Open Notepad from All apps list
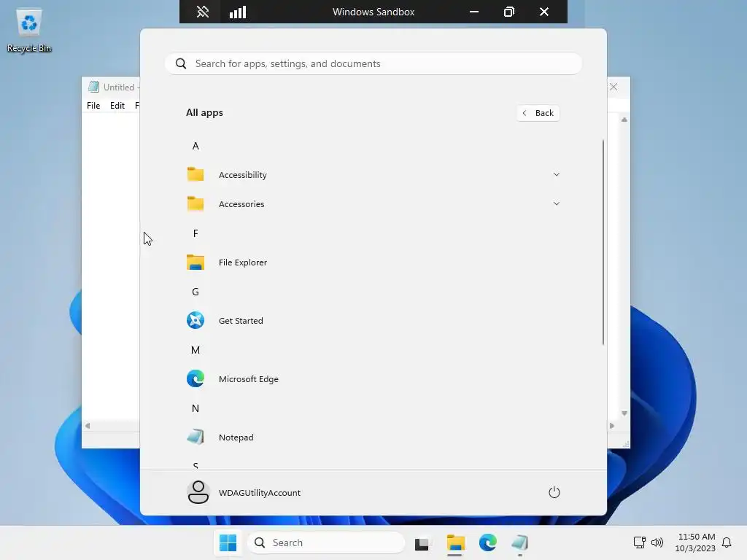This screenshot has width=747, height=560. point(373,437)
